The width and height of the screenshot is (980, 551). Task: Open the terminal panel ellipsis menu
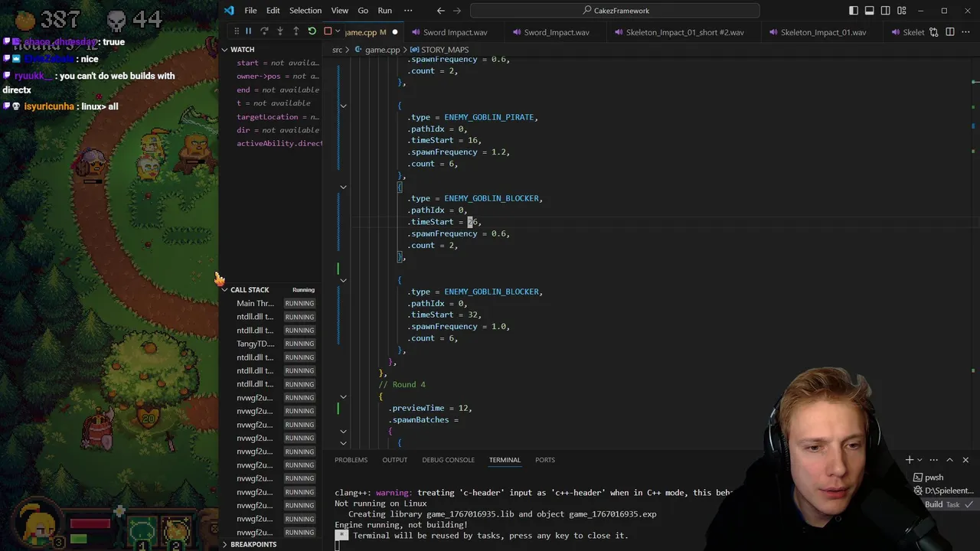933,460
